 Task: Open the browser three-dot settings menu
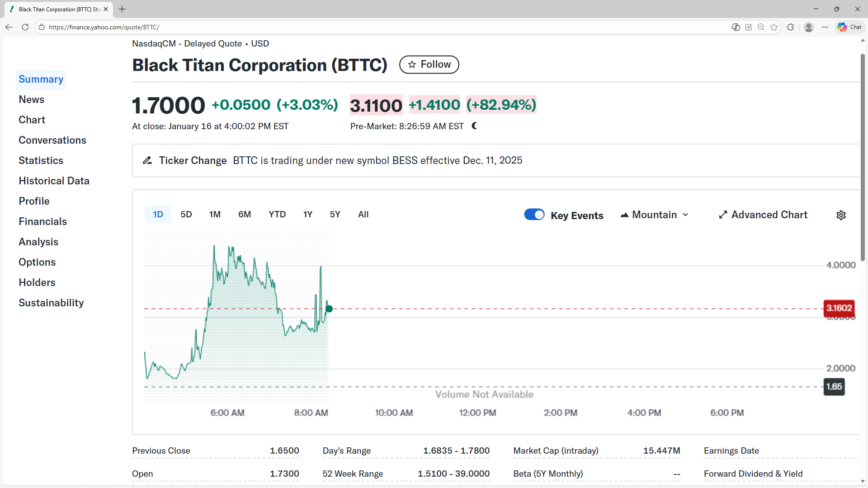825,27
